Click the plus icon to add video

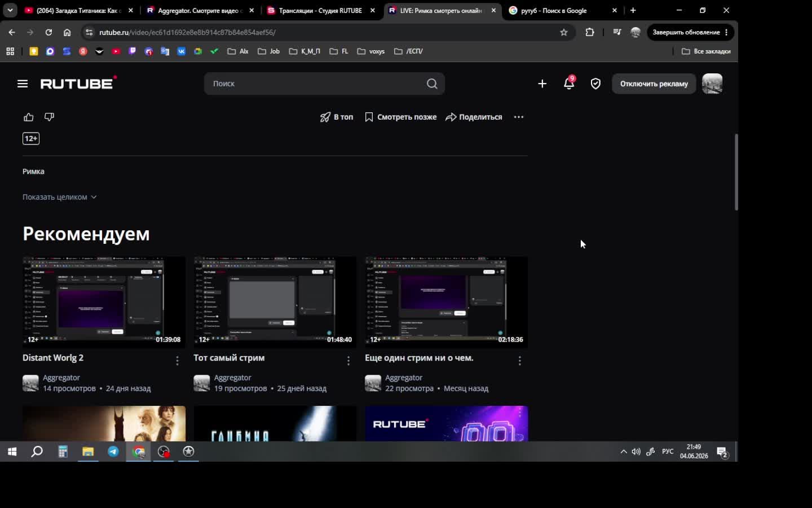(542, 84)
